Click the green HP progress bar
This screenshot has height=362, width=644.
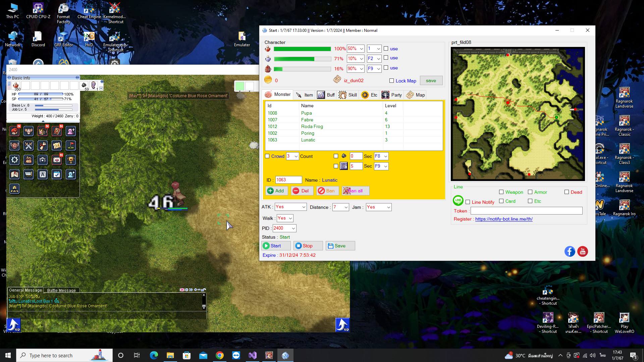pos(302,49)
